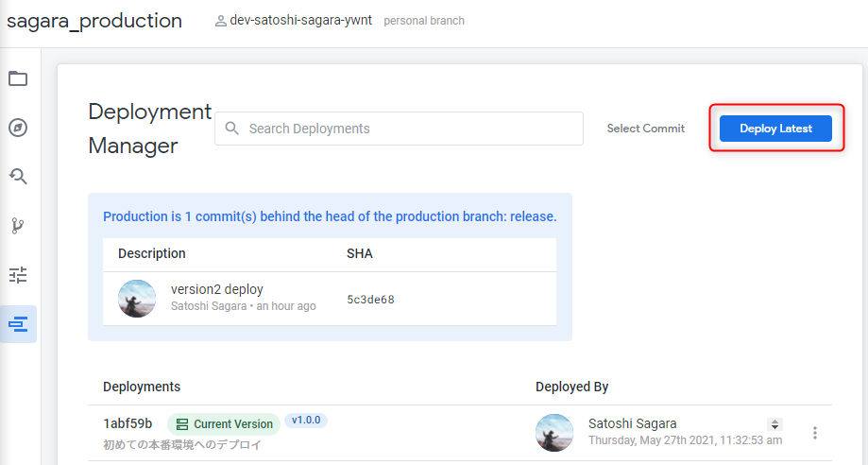Click the Satoshi Sagara name under Deployed By
This screenshot has height=465, width=868.
[x=632, y=424]
